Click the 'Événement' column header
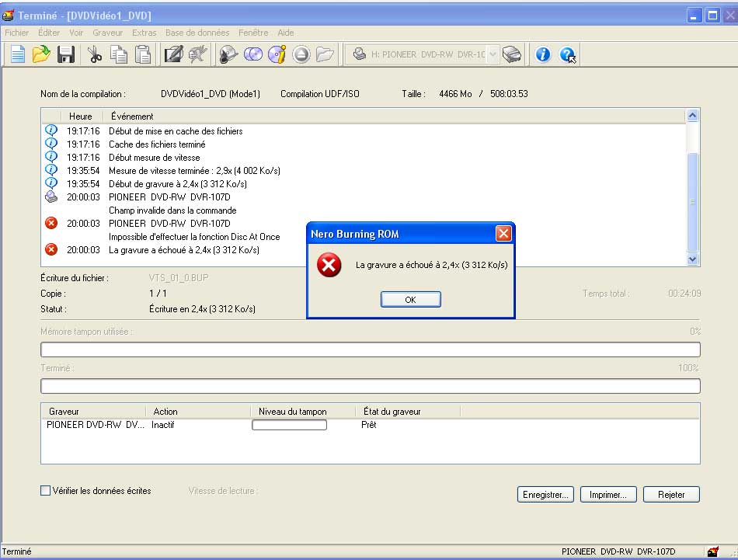 [x=394, y=117]
